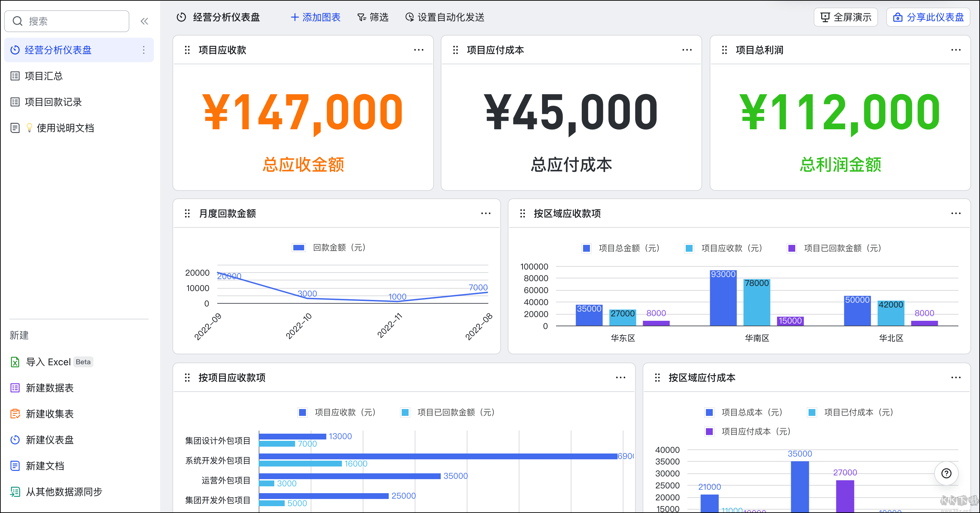Open the 筛选 filter tool
The height and width of the screenshot is (513, 980).
click(373, 17)
